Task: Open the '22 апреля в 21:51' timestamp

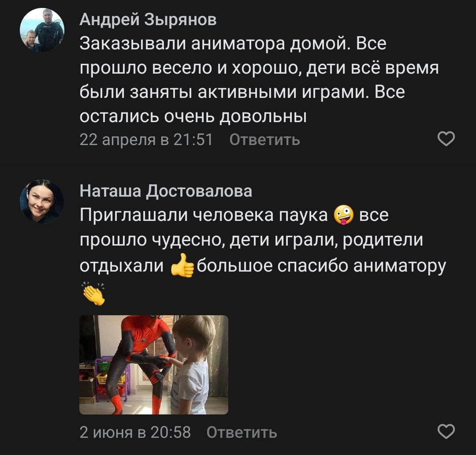Action: point(146,140)
